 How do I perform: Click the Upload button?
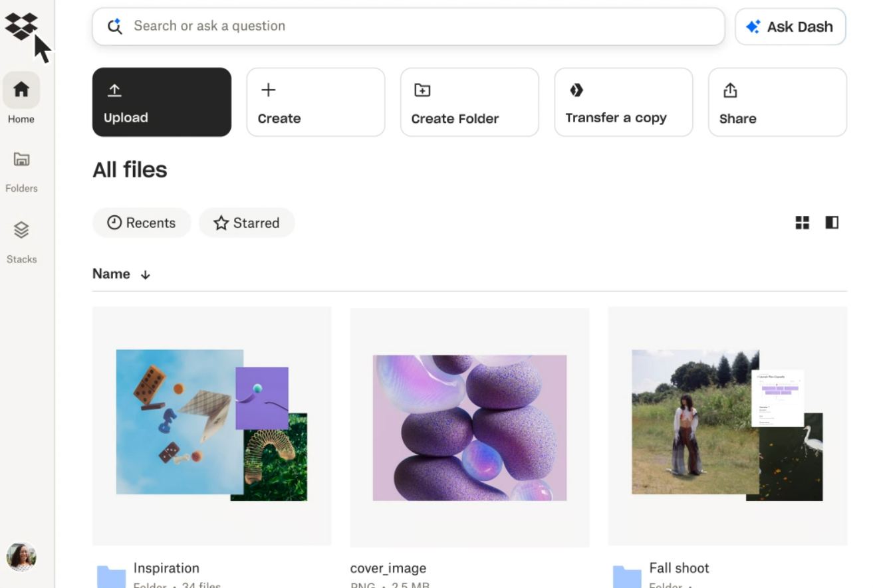162,102
